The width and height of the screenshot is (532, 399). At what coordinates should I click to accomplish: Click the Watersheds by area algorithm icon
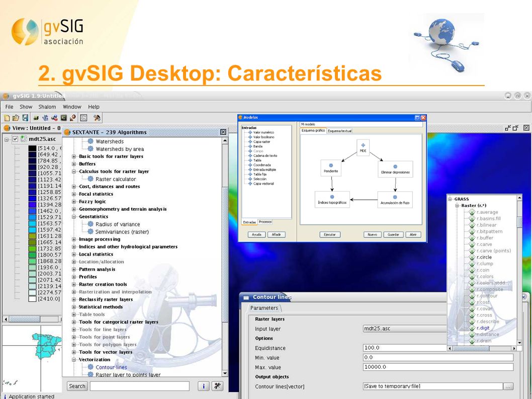(x=91, y=149)
